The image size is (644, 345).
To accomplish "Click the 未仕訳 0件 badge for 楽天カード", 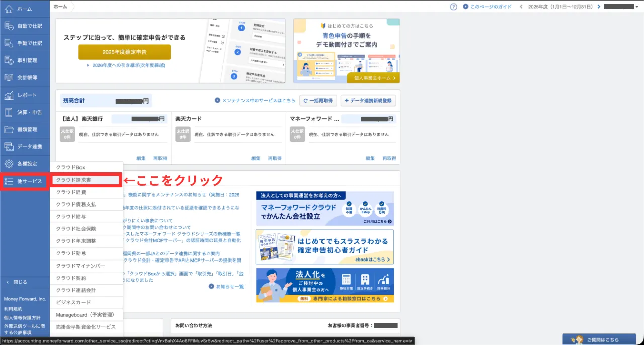I will pos(182,135).
